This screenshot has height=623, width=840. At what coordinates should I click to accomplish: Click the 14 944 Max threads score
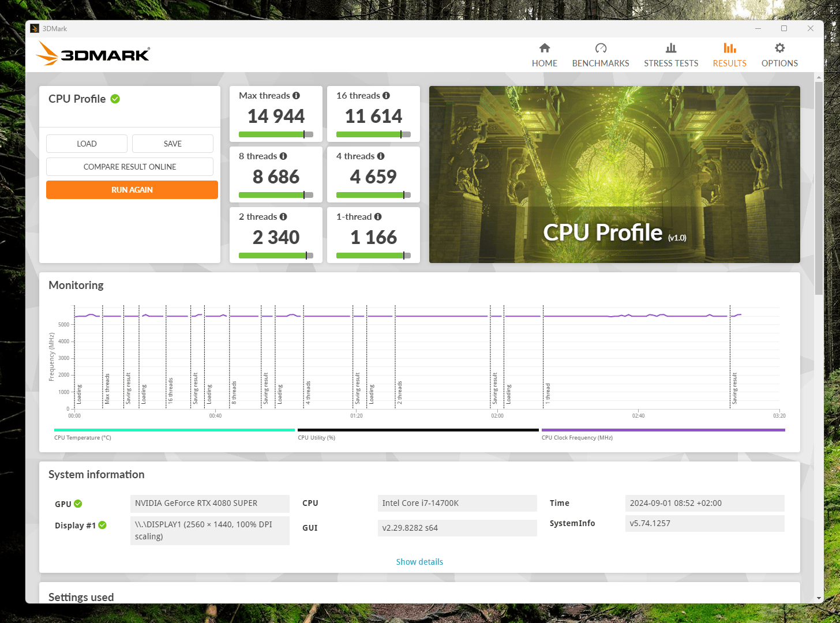[276, 117]
